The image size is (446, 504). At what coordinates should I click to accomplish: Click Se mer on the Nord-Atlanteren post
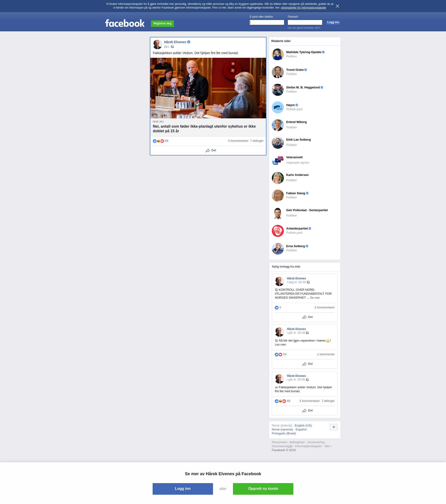315,298
